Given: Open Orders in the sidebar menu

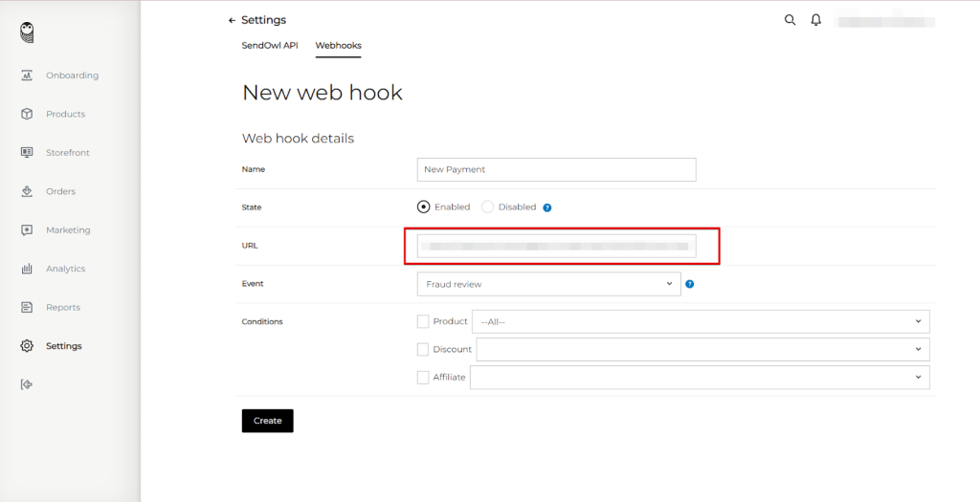Looking at the screenshot, I should (x=60, y=191).
